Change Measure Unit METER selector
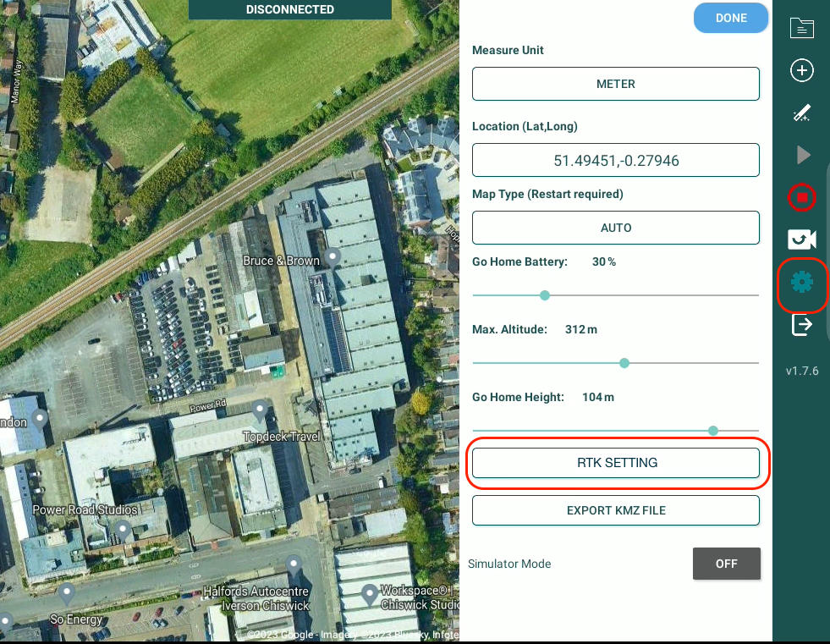This screenshot has height=644, width=830. tap(616, 84)
